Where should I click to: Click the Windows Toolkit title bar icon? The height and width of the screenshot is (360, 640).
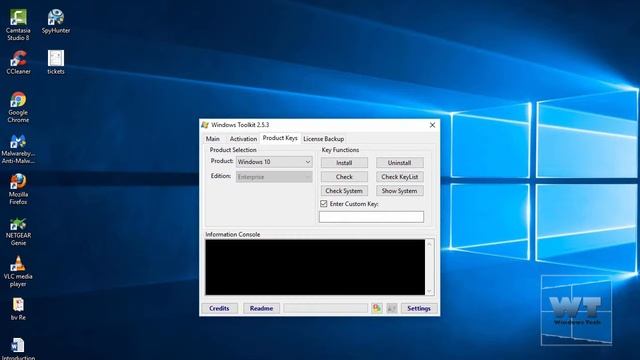point(205,125)
